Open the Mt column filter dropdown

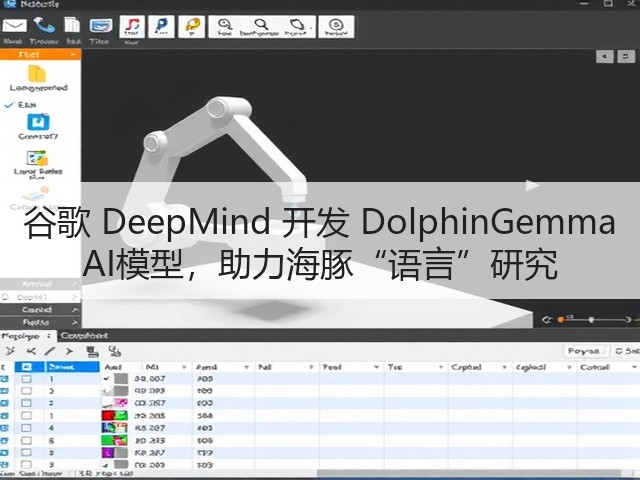click(x=184, y=367)
